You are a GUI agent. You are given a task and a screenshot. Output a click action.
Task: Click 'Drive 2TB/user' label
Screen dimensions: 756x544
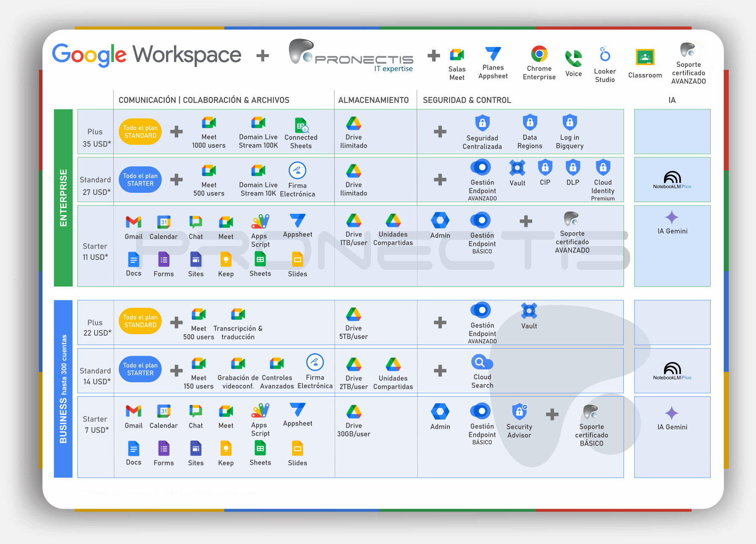pos(354,382)
